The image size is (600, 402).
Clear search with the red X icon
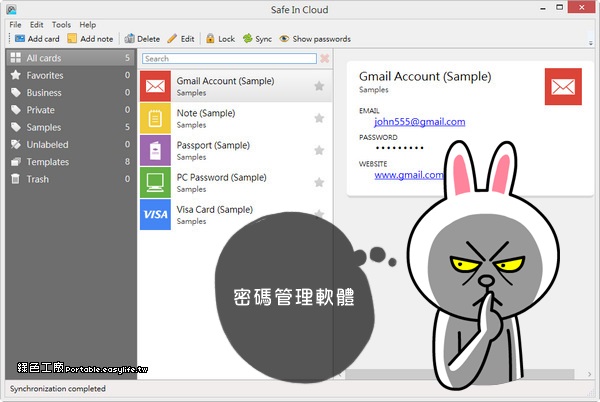pos(324,58)
